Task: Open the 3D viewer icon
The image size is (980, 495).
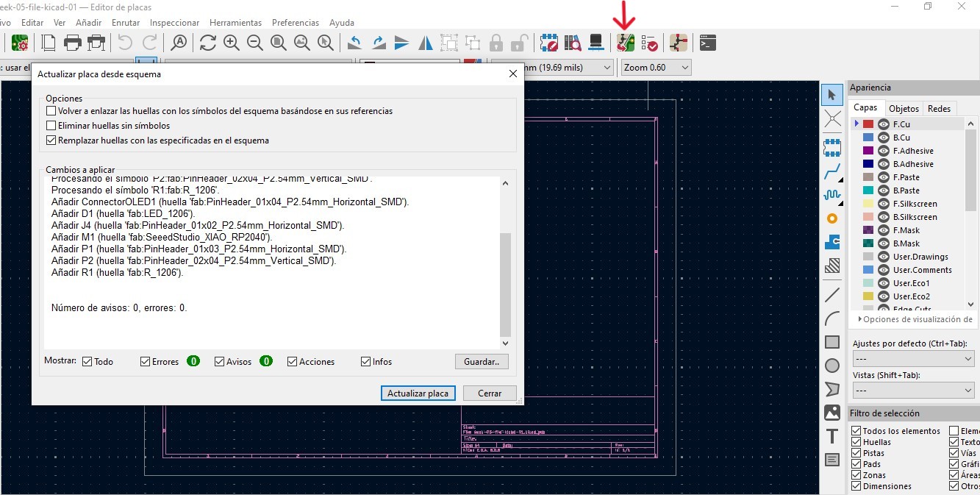Action: pyautogui.click(x=596, y=43)
